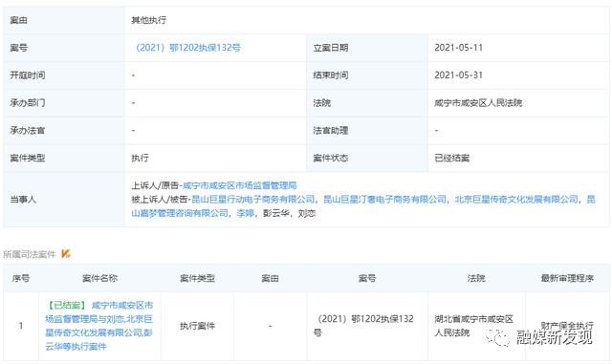Image resolution: width=612 pixels, height=364 pixels.
Task: Click the 李婷 person link
Action: [x=246, y=213]
